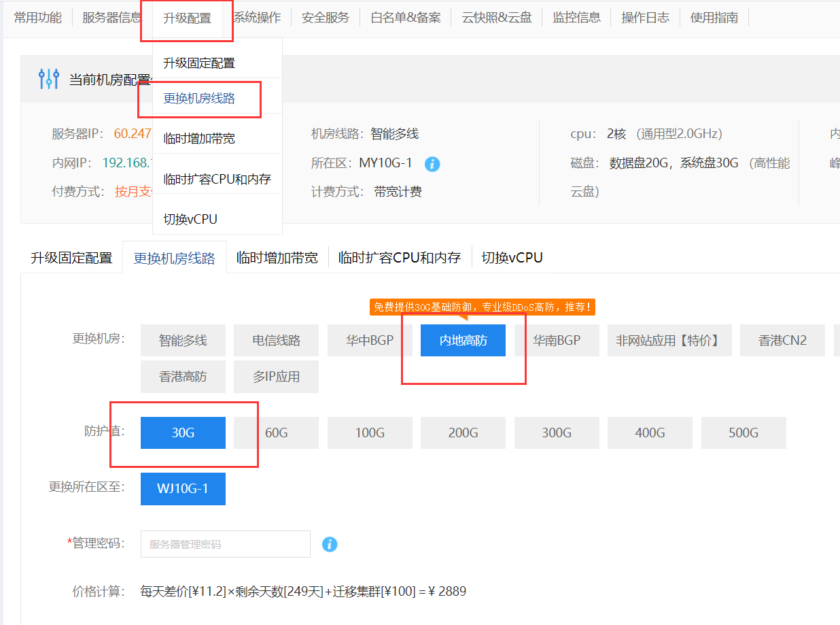
Task: Pick 非网站应用【特价】 line option
Action: 669,340
